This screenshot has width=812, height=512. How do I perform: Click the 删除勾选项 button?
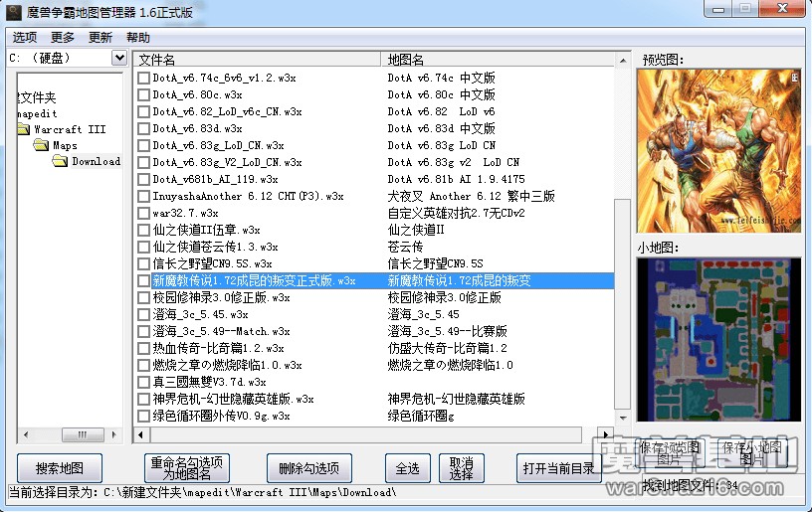point(309,468)
